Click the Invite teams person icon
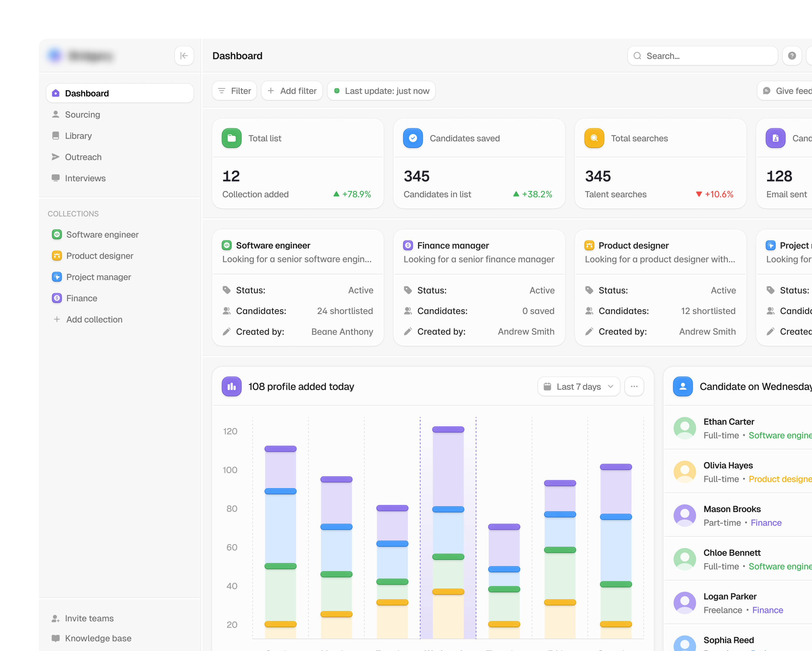Screen dimensions: 812x651 point(56,618)
